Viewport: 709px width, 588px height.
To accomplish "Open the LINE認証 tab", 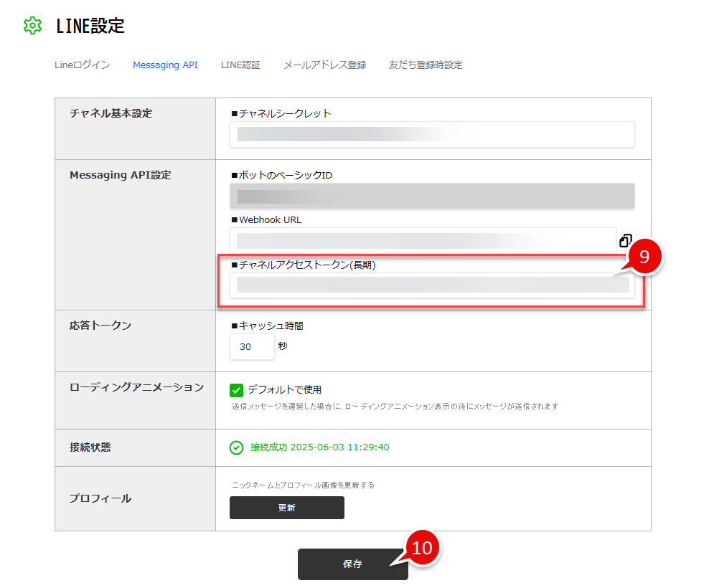I will 240,65.
